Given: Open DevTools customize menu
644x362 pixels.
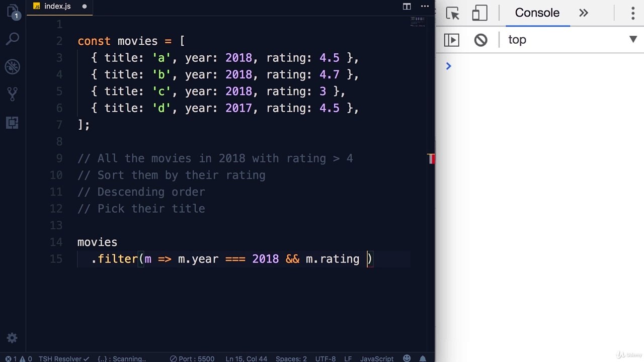Looking at the screenshot, I should click(x=633, y=13).
